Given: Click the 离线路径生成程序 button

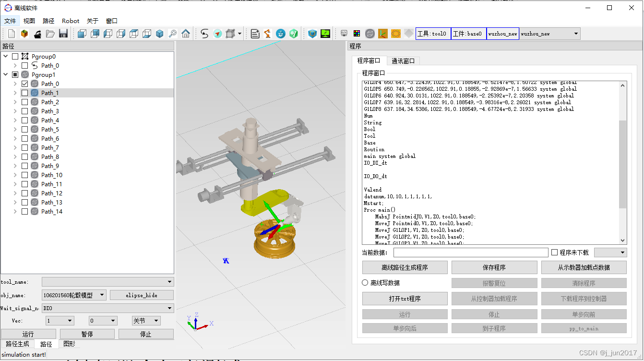Looking at the screenshot, I should 405,267.
